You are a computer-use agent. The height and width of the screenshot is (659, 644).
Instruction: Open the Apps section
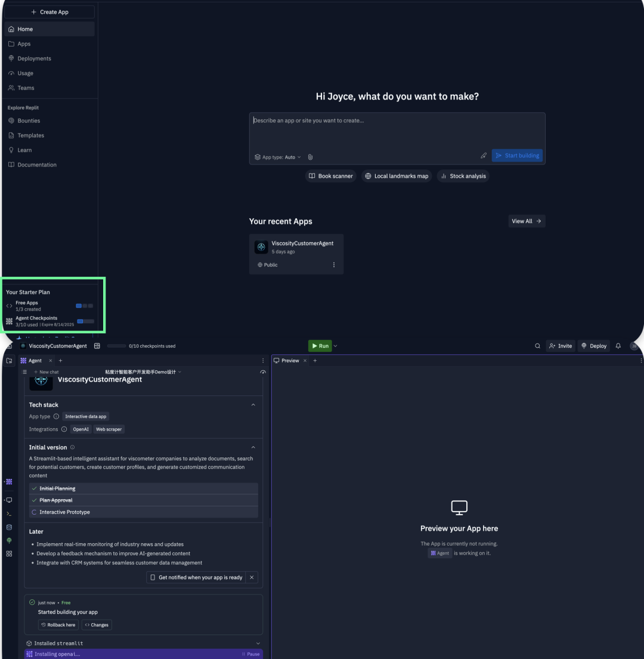49,44
